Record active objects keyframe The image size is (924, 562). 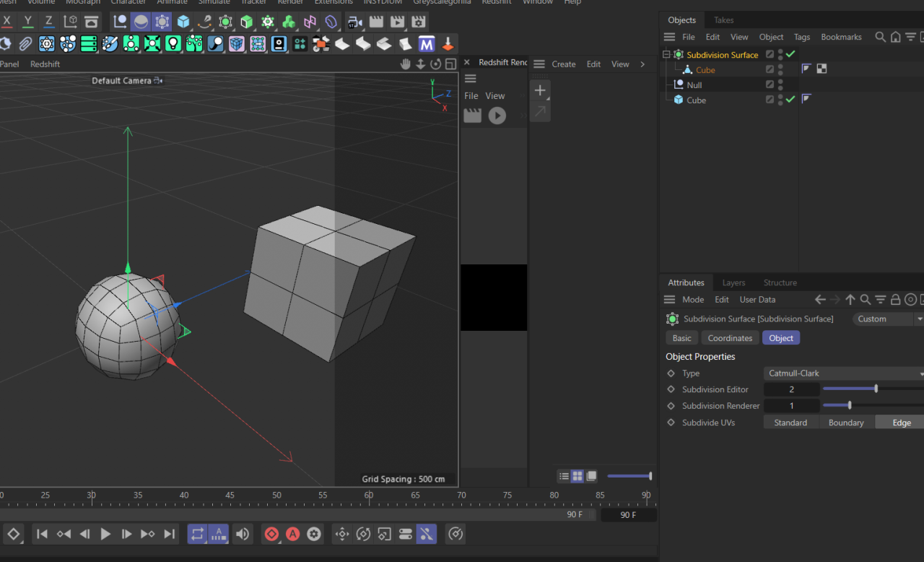tap(271, 534)
